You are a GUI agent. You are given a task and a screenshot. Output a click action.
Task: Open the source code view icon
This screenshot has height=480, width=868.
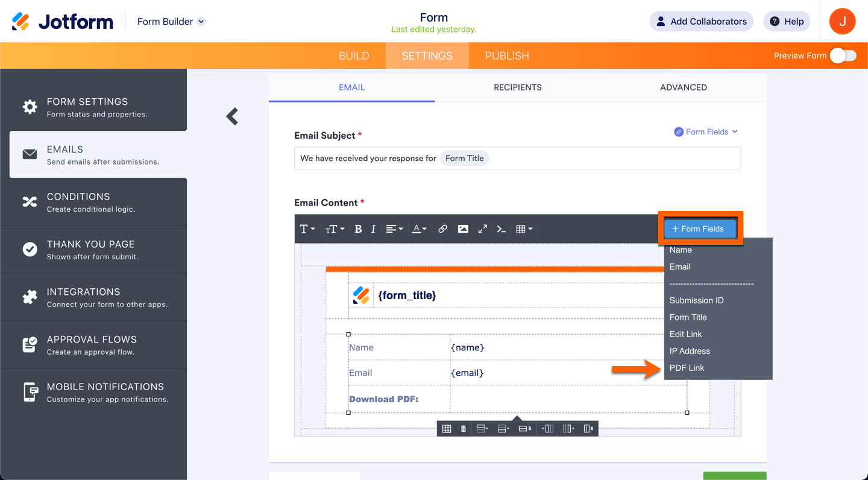pos(502,229)
